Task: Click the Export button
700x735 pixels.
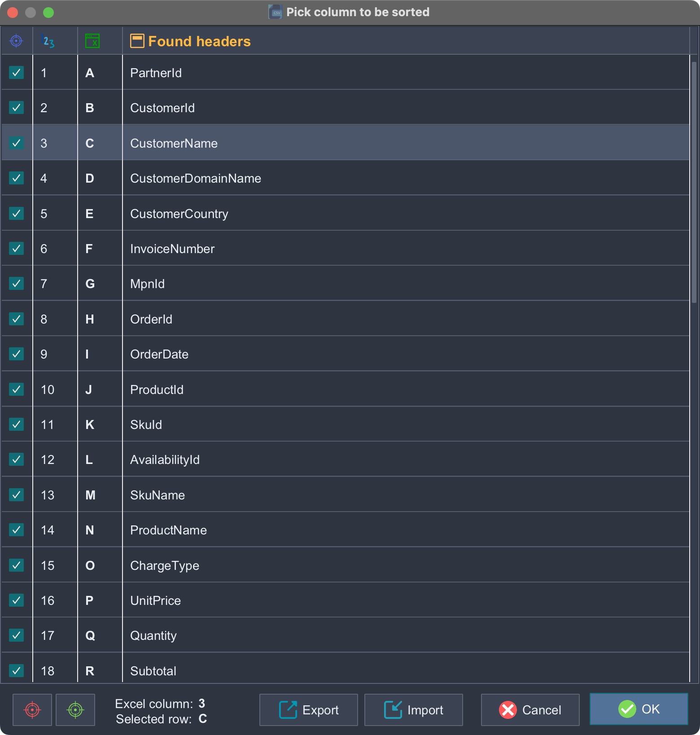Action: tap(309, 710)
